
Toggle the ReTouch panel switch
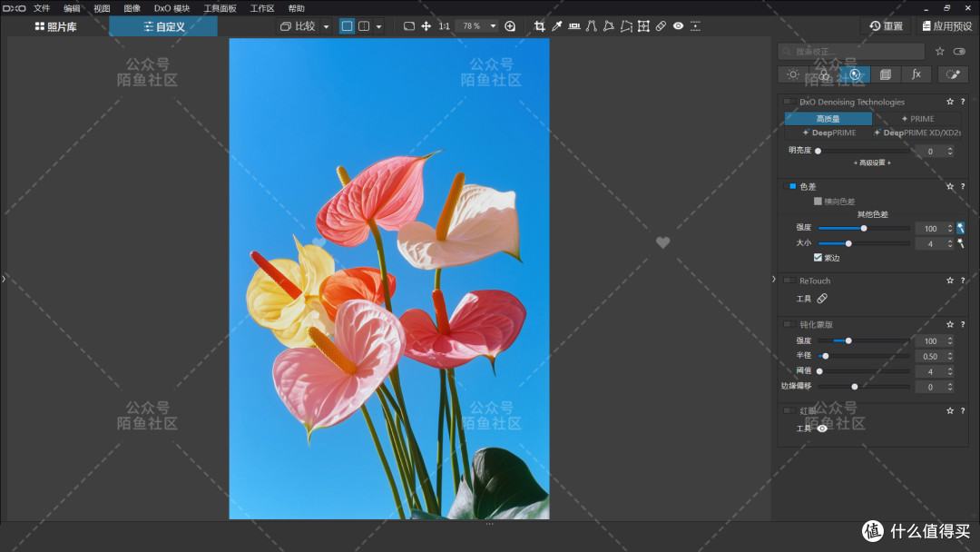point(789,281)
